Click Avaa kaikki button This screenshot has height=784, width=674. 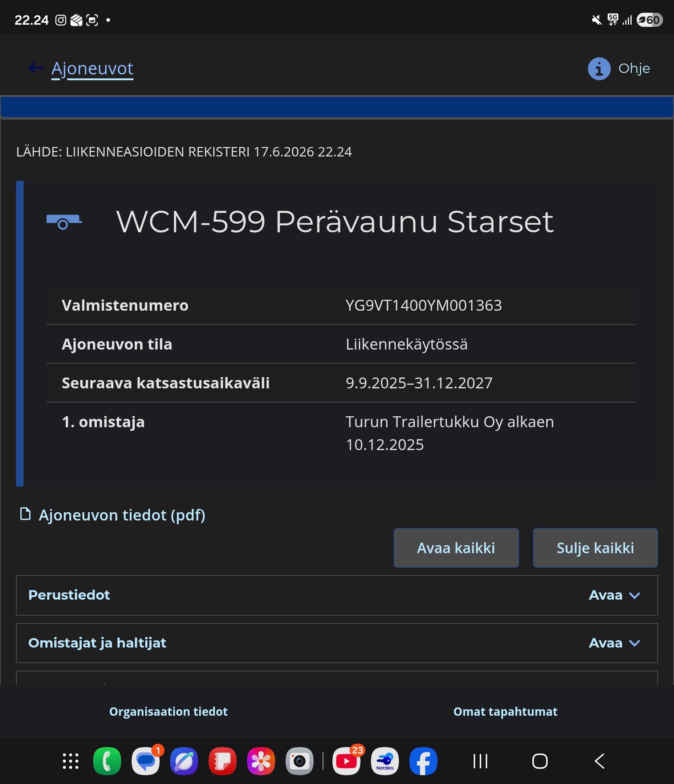coord(456,548)
